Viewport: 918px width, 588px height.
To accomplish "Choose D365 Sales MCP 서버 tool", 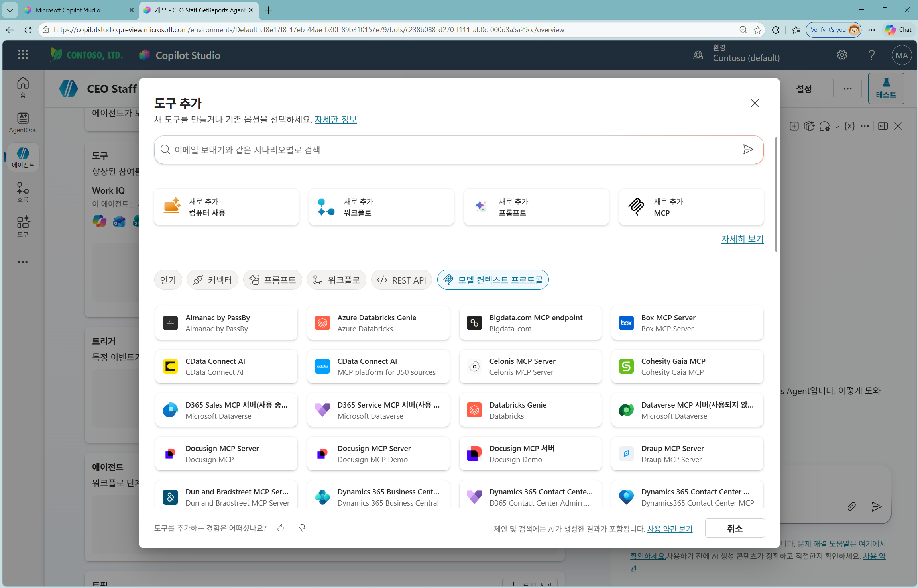I will (x=226, y=410).
